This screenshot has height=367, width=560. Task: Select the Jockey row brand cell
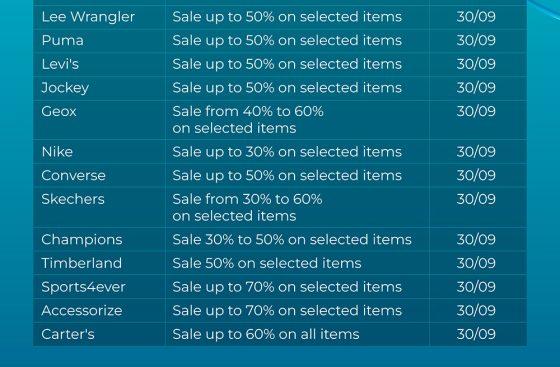[99, 88]
